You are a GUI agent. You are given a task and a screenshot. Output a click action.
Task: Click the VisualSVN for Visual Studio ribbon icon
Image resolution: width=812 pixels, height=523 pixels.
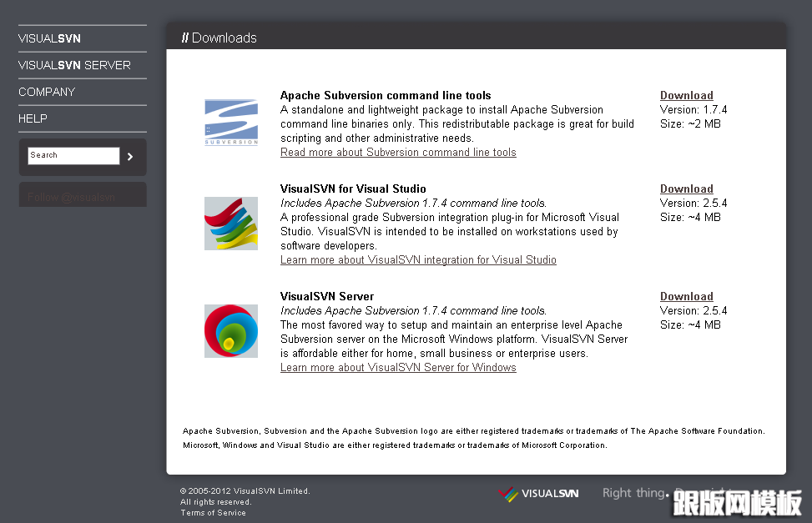(x=231, y=224)
